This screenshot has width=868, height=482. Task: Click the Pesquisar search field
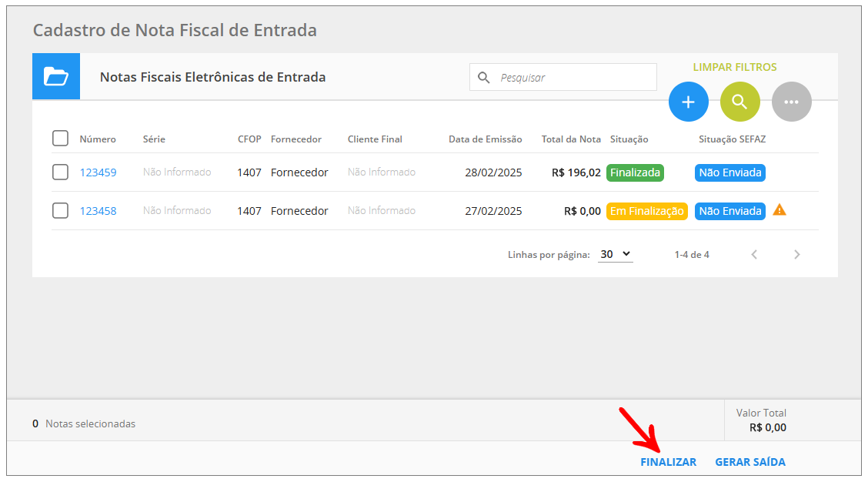[563, 78]
